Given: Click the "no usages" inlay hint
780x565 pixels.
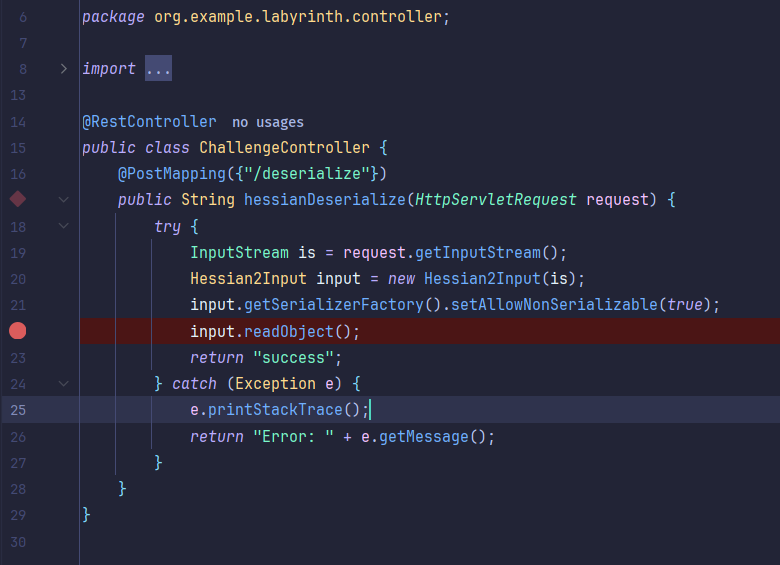Looking at the screenshot, I should point(267,122).
